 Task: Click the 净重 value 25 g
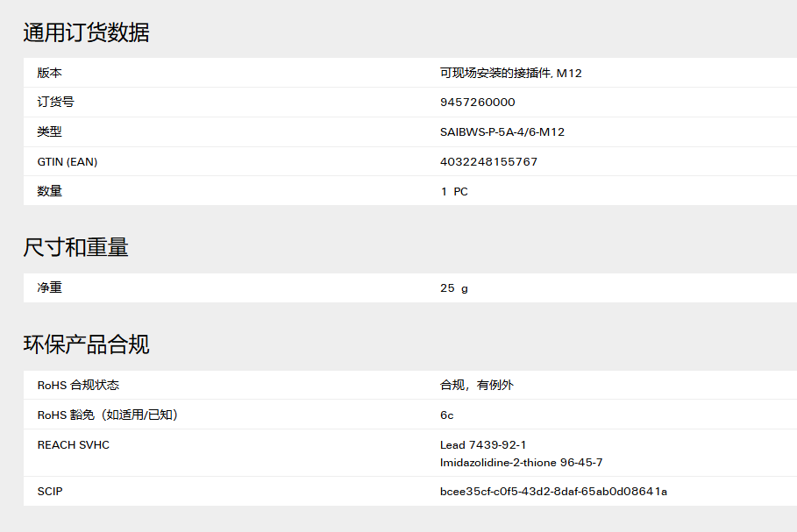(x=454, y=288)
